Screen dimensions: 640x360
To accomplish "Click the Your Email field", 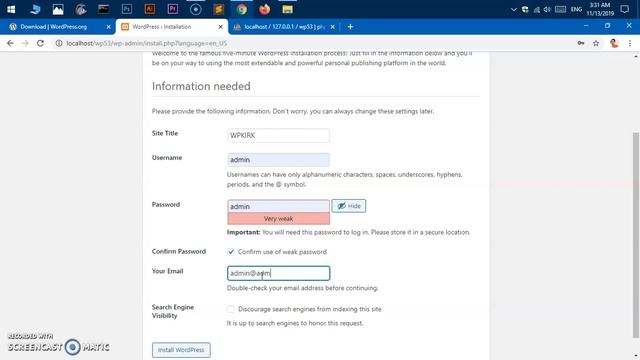I will pos(278,273).
